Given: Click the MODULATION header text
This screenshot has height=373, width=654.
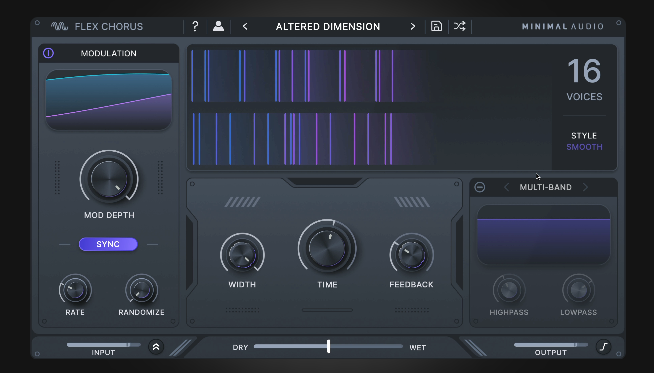Looking at the screenshot, I should pyautogui.click(x=108, y=53).
